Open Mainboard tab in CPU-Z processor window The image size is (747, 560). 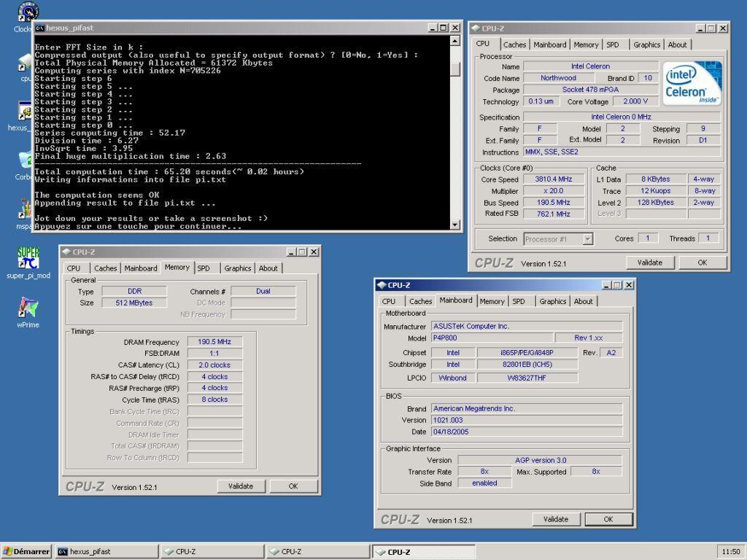coord(550,44)
